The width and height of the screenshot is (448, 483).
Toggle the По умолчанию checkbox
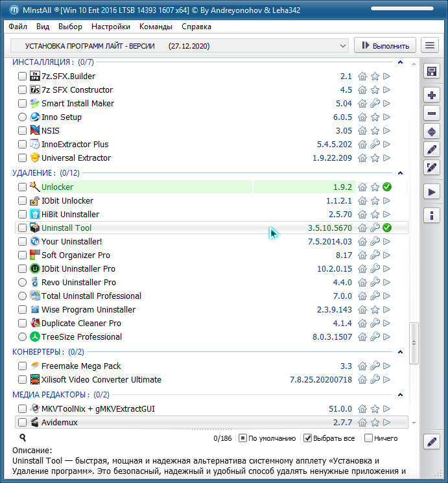[x=242, y=438]
